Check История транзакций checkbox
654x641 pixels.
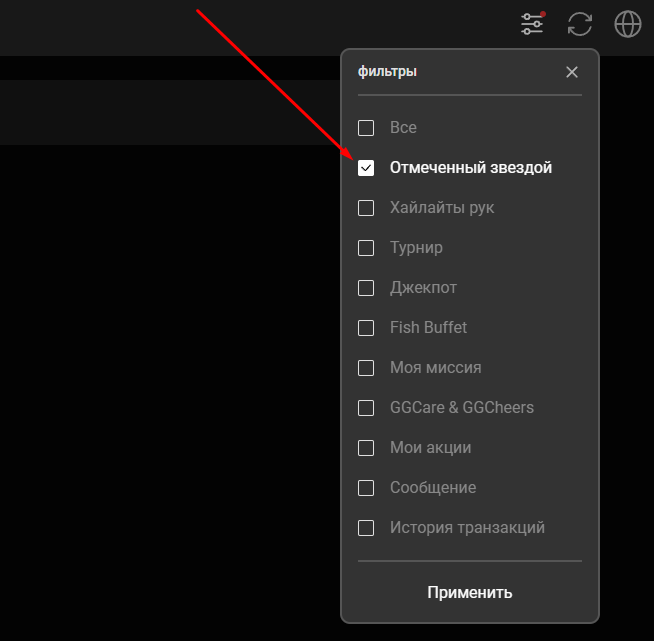point(366,528)
